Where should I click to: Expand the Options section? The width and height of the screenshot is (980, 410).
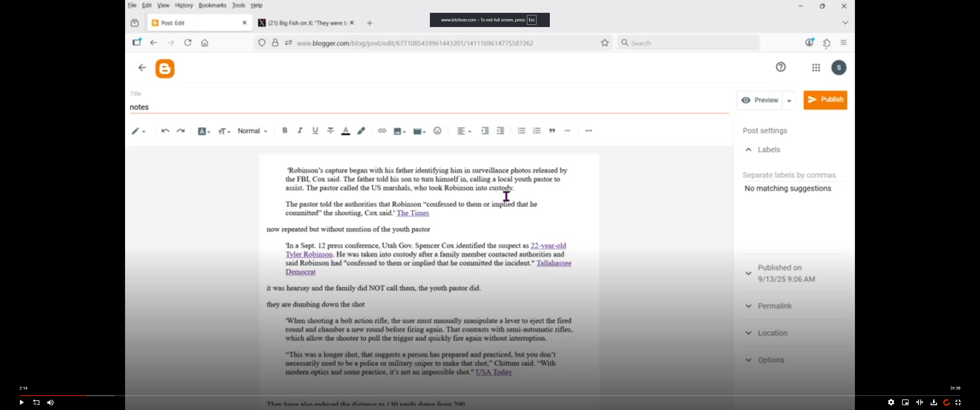748,360
